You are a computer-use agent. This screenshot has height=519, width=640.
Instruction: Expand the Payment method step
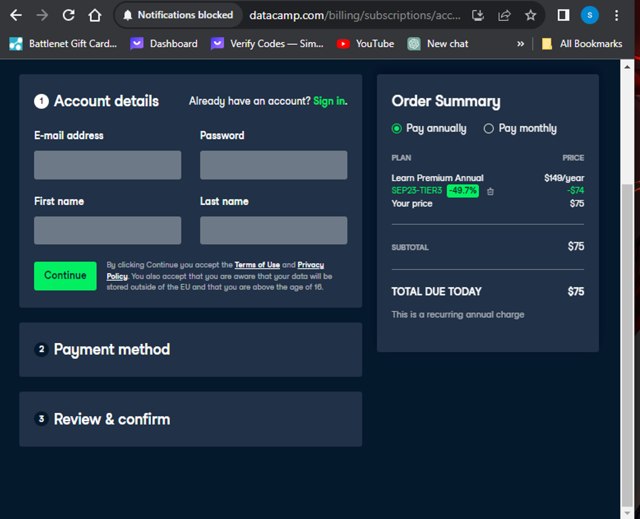(191, 350)
